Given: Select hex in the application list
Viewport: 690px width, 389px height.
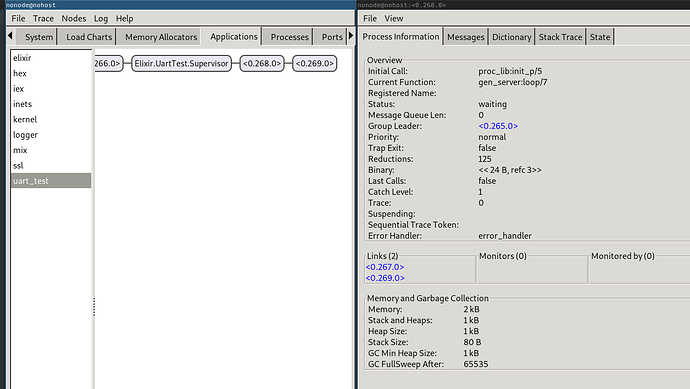Looking at the screenshot, I should (51, 73).
